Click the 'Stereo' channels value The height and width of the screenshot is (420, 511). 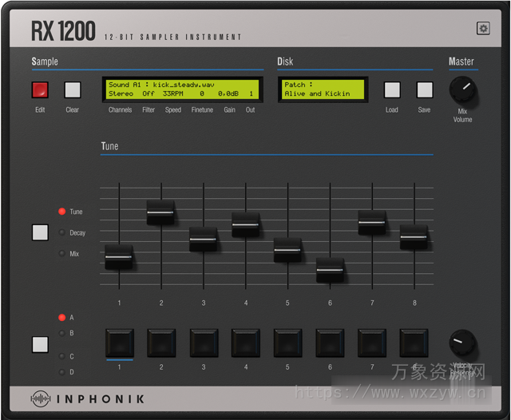tap(121, 94)
